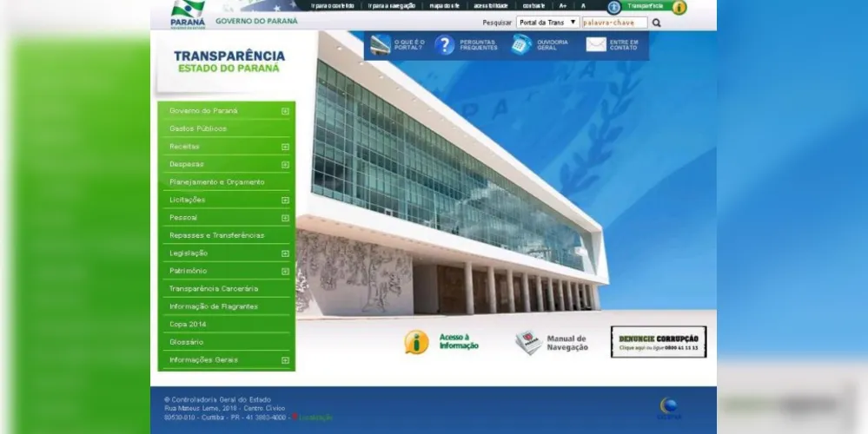
Task: Open the Portal da Trans search scope dropdown
Action: pyautogui.click(x=548, y=23)
